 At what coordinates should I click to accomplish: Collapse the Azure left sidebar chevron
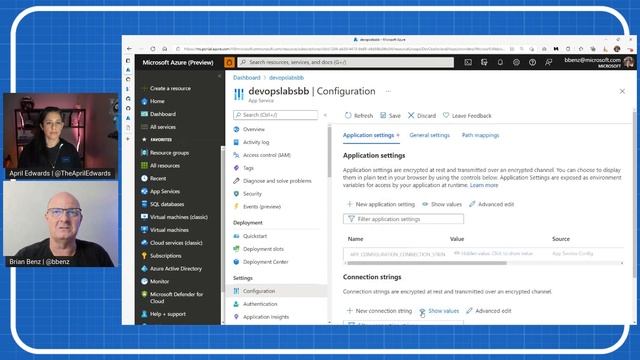click(219, 76)
